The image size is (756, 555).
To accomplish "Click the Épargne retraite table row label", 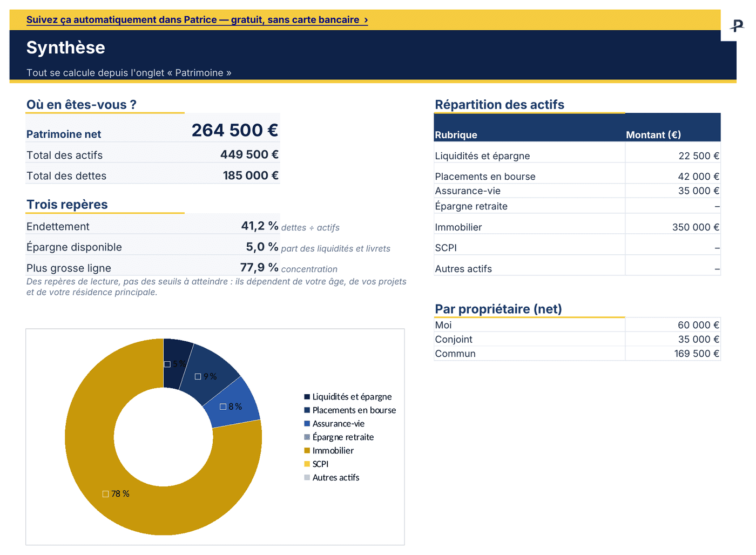I will pos(471,206).
